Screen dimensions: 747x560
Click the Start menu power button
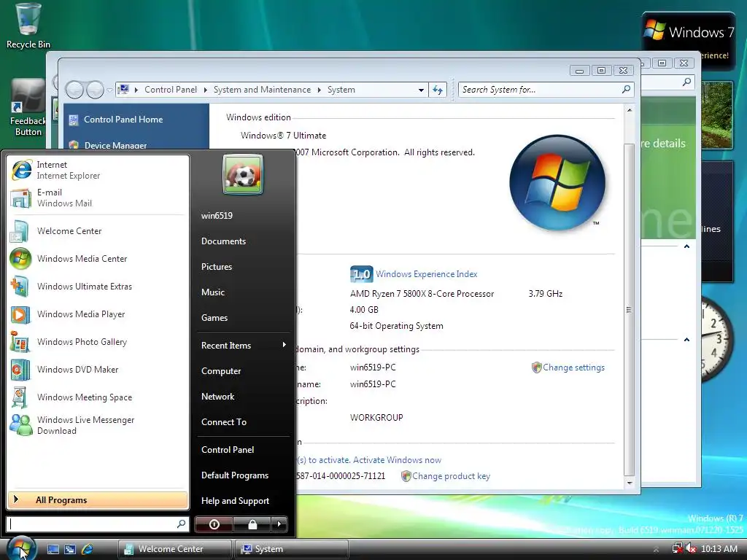(x=214, y=524)
